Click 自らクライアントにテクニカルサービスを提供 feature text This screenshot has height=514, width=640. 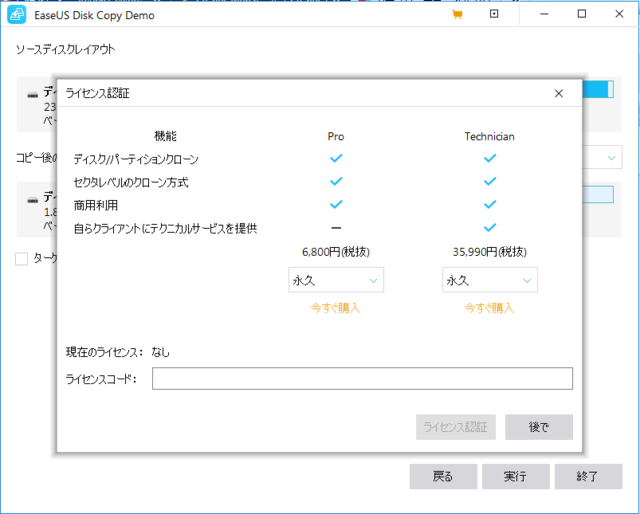[165, 228]
